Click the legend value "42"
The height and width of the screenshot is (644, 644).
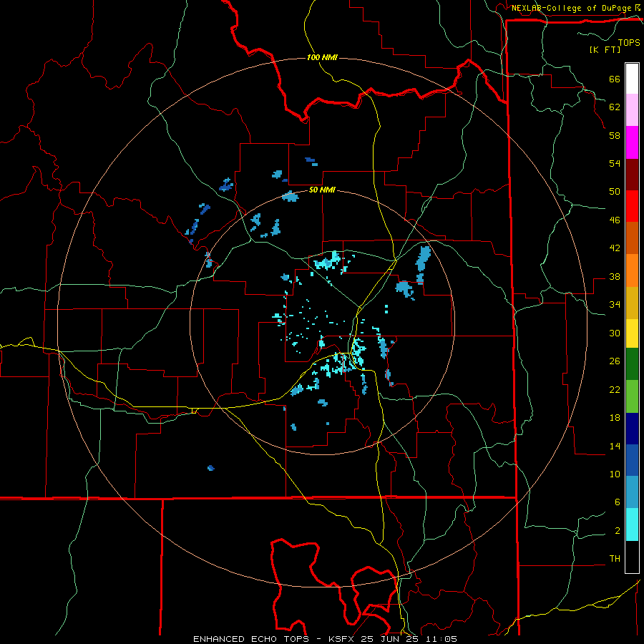point(615,248)
